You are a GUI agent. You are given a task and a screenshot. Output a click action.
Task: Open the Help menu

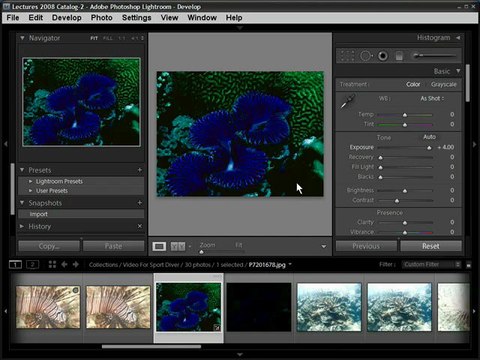[x=234, y=18]
